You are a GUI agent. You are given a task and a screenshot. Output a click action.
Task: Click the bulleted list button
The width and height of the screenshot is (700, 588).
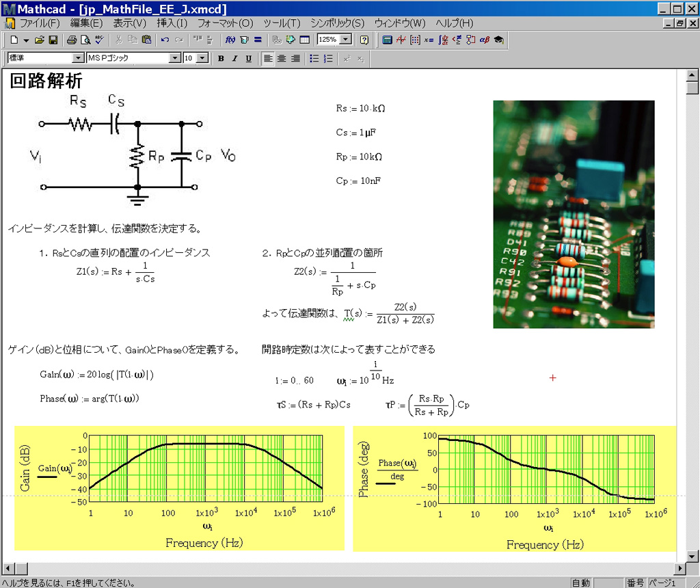[x=314, y=59]
